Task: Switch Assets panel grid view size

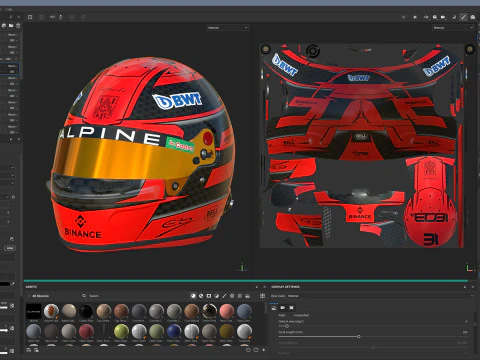Action: pos(262,296)
